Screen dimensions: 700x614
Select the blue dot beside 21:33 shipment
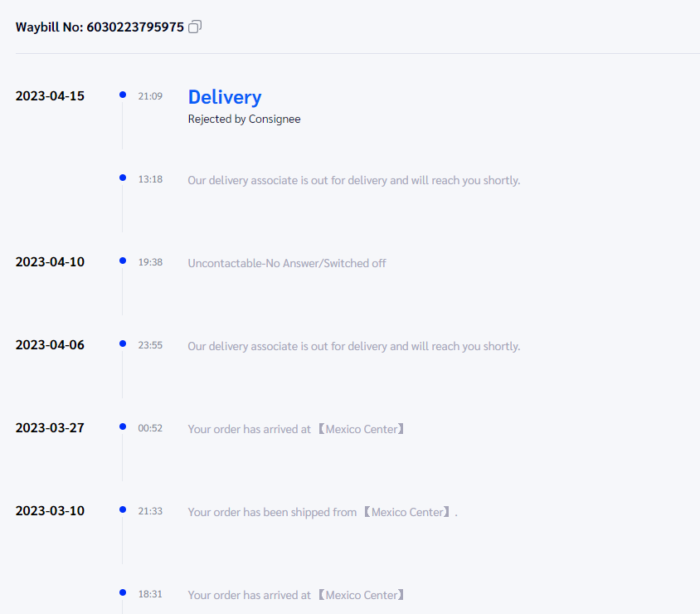click(x=123, y=509)
